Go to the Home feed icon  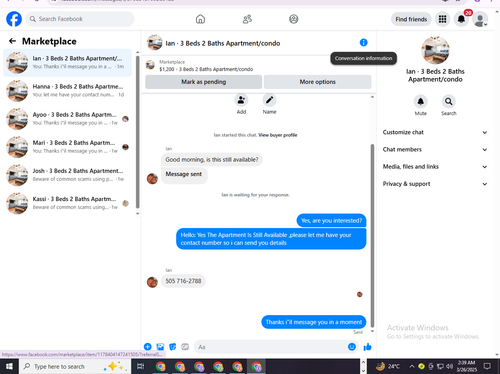click(x=200, y=19)
